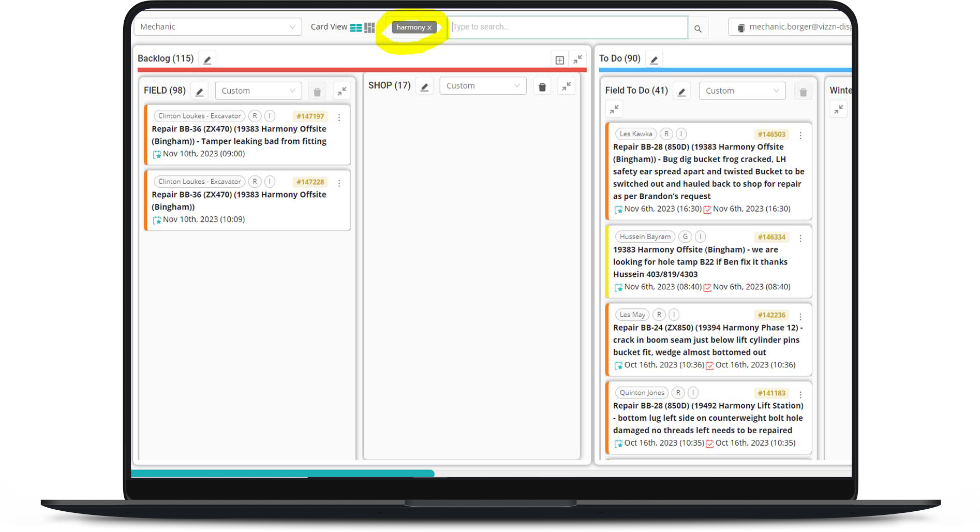
Task: Edit the Backlog column name
Action: coord(207,60)
